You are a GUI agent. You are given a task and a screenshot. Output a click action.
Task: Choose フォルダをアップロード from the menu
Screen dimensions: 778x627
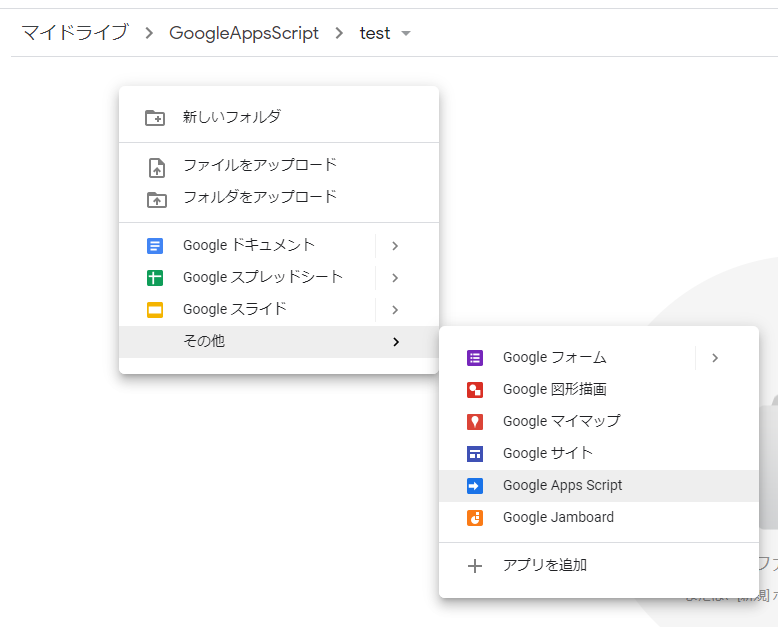coord(279,197)
